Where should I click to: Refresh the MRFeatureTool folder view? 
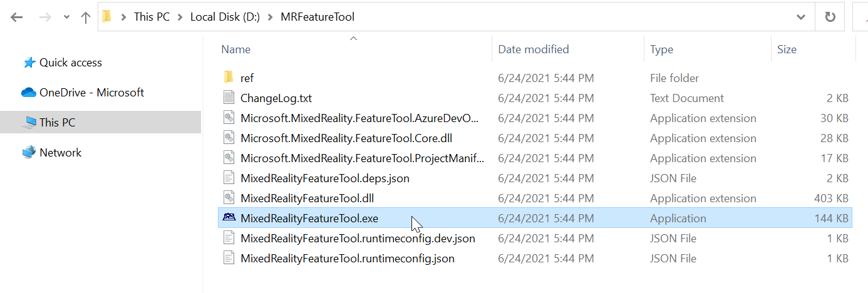830,18
